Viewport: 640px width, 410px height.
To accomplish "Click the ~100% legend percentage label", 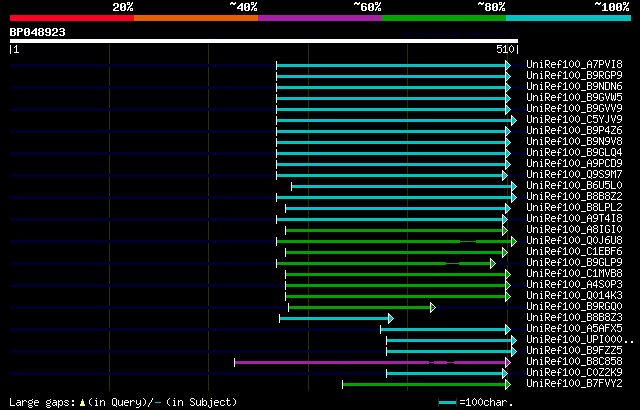I will (x=612, y=7).
